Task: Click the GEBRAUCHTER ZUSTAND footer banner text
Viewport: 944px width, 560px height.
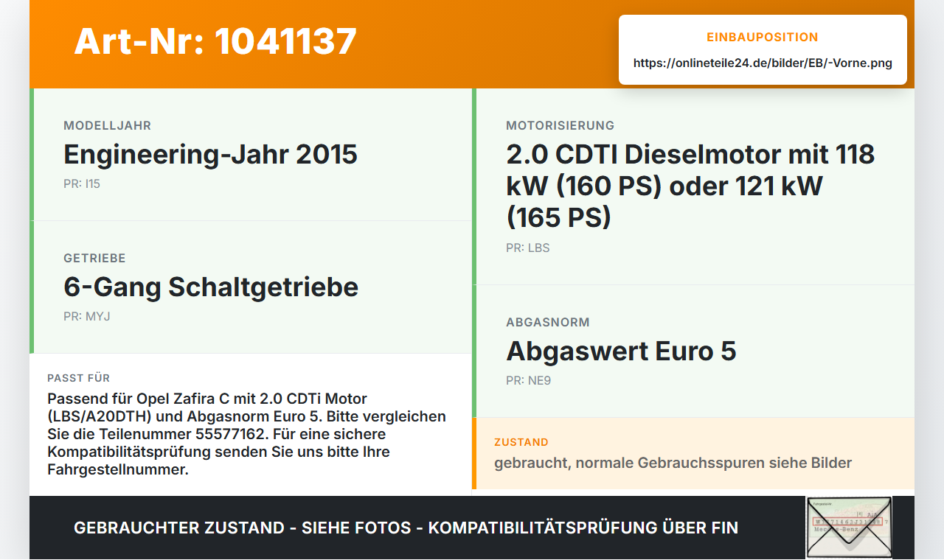Action: (x=406, y=528)
